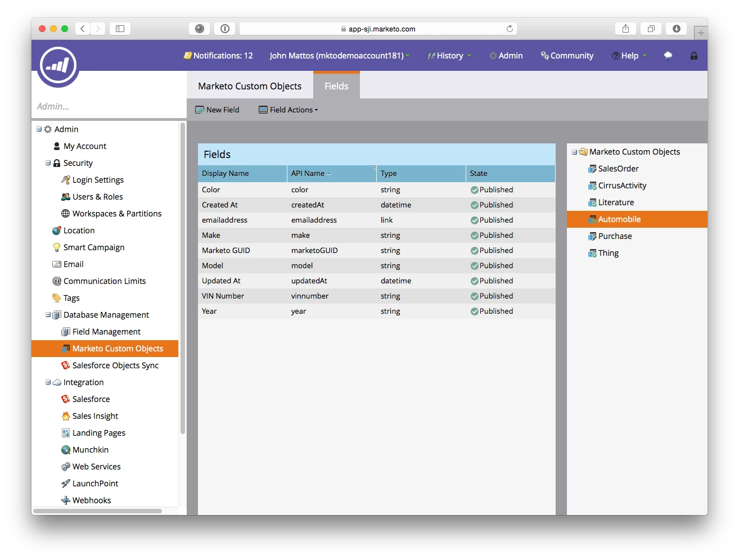This screenshot has height=560, width=739.
Task: Click the Admin search input field
Action: (109, 106)
